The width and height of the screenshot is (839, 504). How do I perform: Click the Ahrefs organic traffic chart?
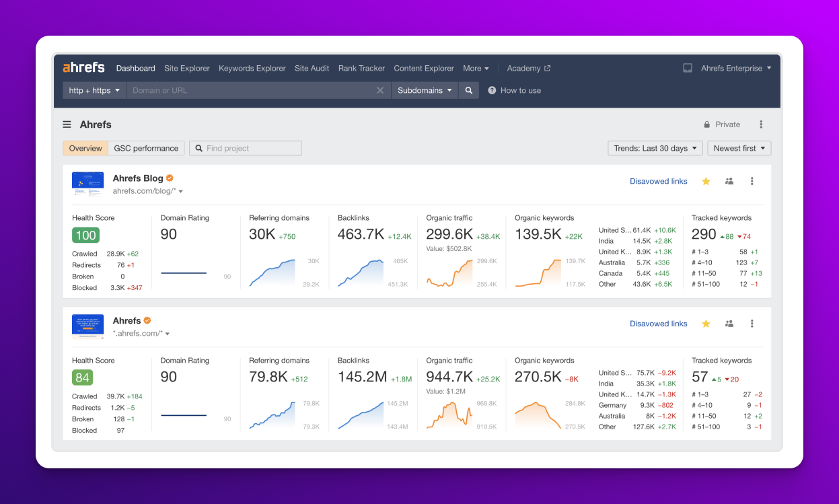pyautogui.click(x=449, y=415)
